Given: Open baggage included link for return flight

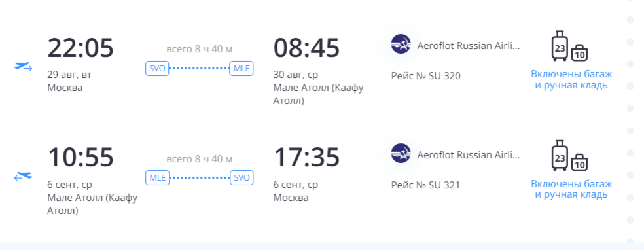Looking at the screenshot, I should 571,189.
